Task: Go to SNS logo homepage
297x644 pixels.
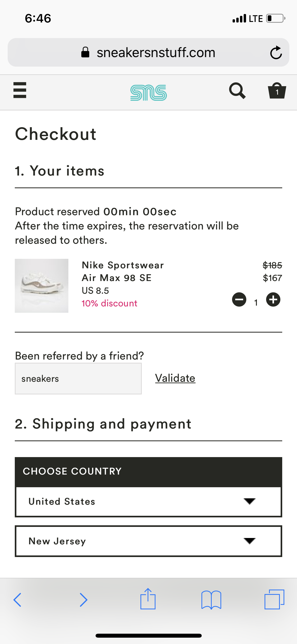Action: pos(148,93)
